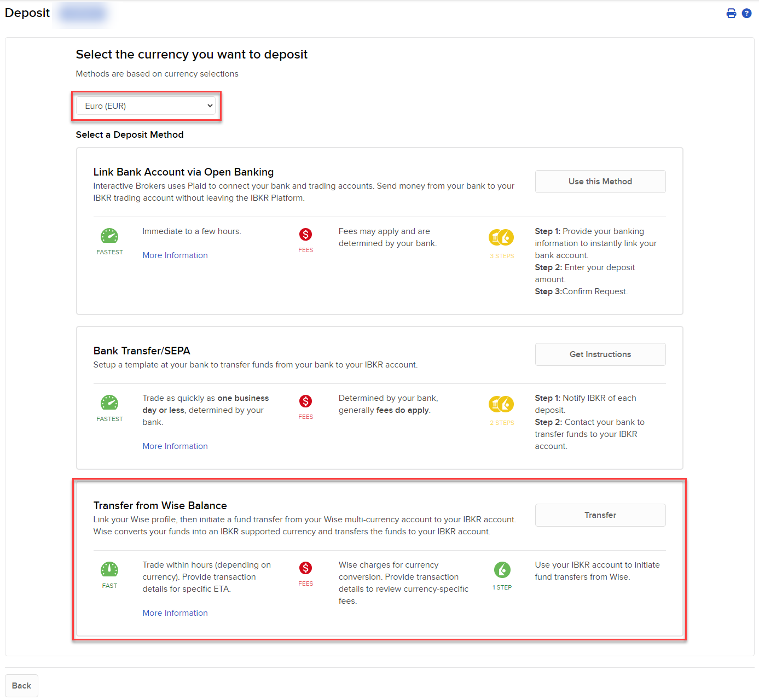Viewport: 759px width, 700px height.
Task: Click the 2 STEPS icon in Bank Transfer/SEPA
Action: click(501, 405)
